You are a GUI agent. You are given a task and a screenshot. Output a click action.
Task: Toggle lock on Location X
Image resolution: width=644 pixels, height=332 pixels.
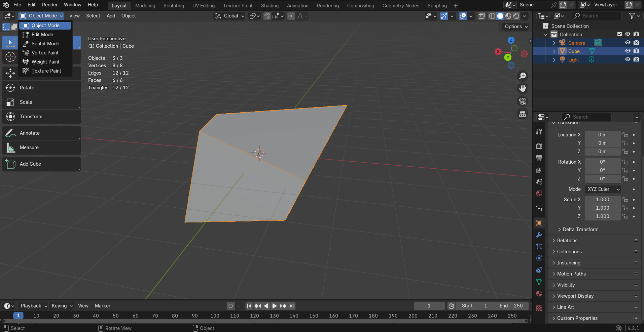625,135
